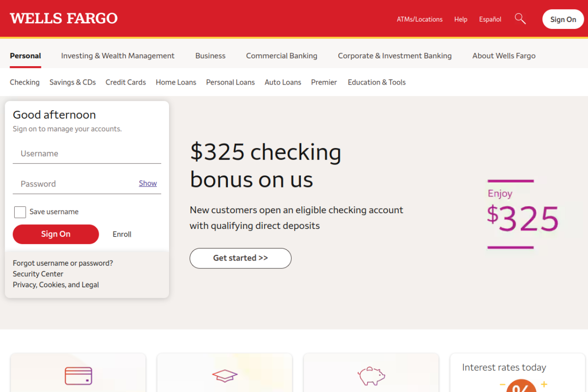Viewport: 588px width, 392px height.
Task: Show the password by clicking Show
Action: click(147, 183)
